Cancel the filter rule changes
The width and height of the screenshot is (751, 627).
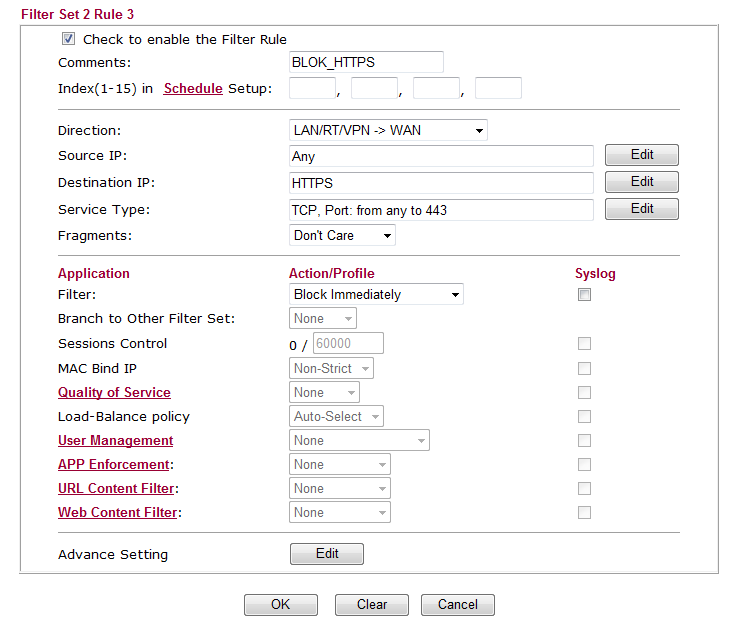pos(457,605)
